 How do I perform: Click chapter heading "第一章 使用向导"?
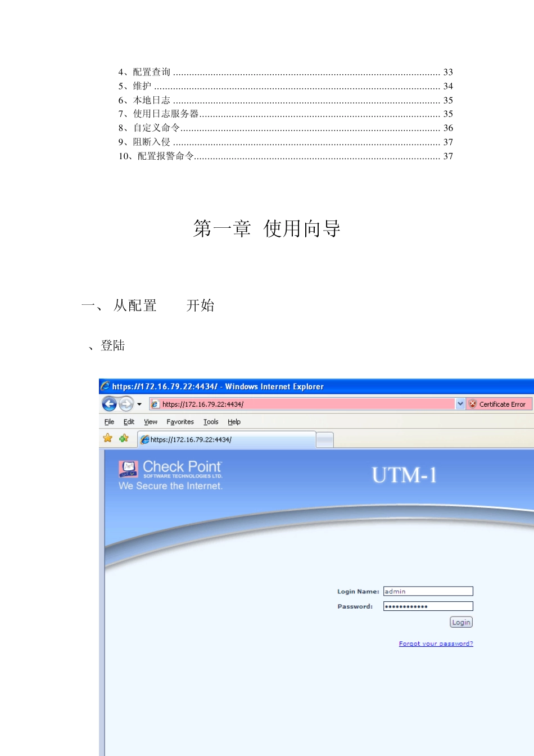267,228
